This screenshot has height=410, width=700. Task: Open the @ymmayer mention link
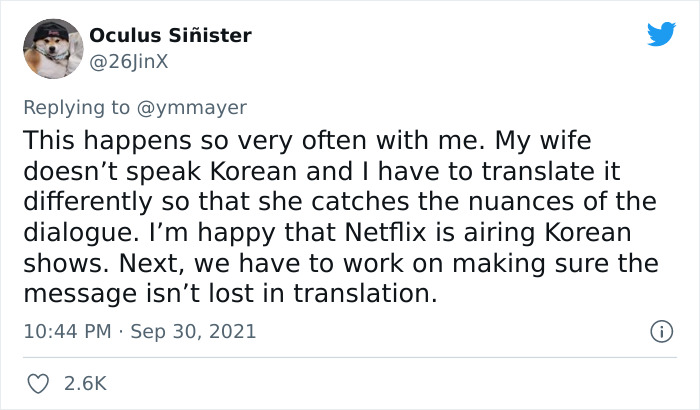(x=203, y=106)
